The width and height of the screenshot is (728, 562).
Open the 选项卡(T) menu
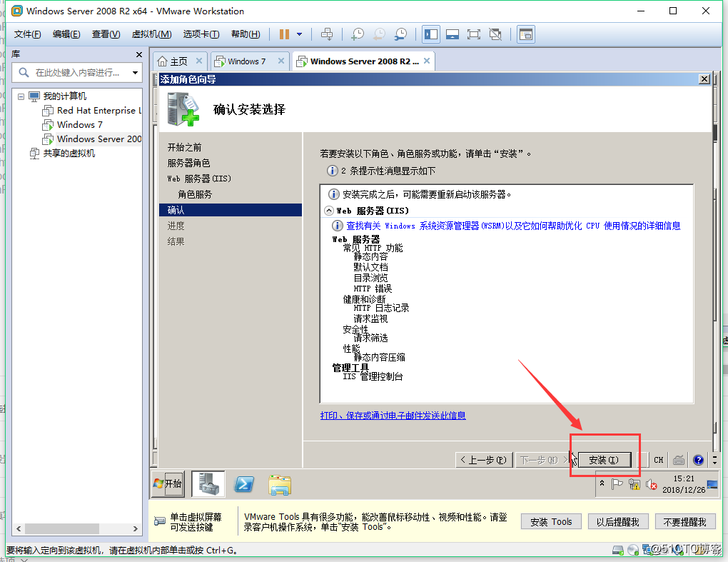201,34
